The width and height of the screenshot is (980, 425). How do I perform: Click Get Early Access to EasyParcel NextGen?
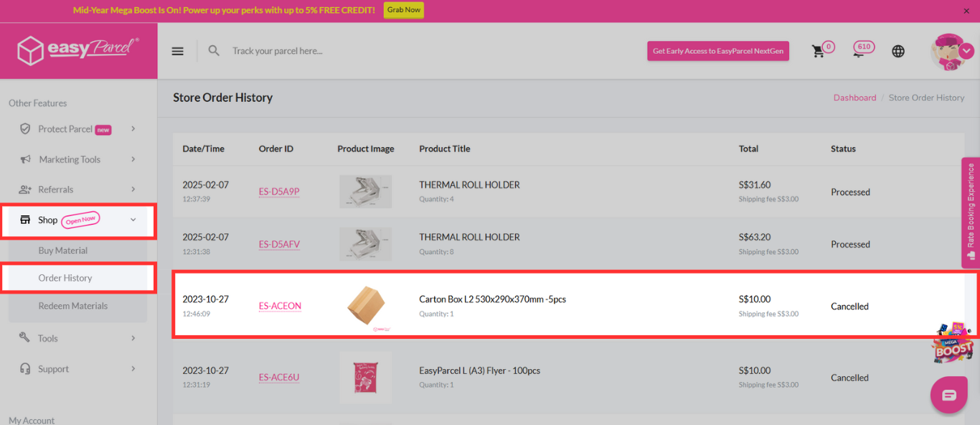tap(718, 51)
